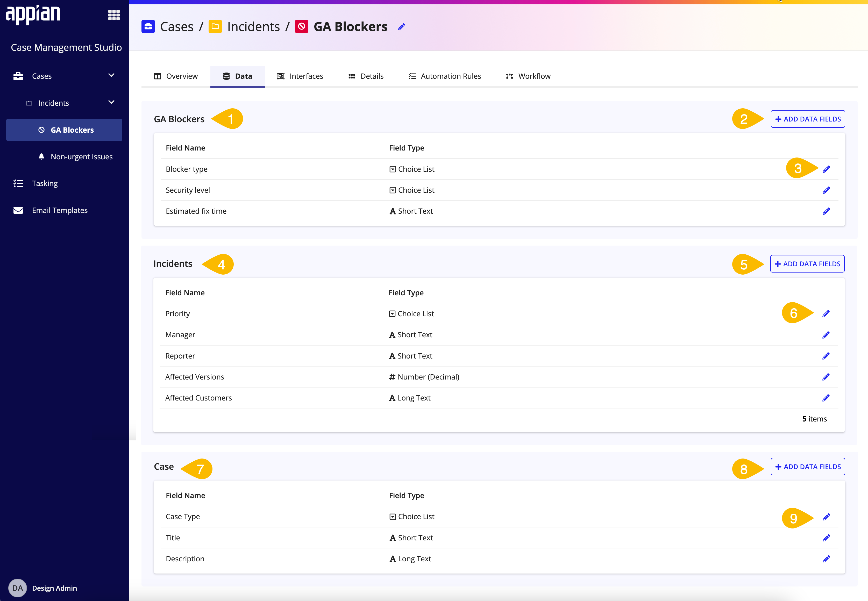This screenshot has height=601, width=868.
Task: Add data fields to GA Blockers
Action: [x=808, y=119]
